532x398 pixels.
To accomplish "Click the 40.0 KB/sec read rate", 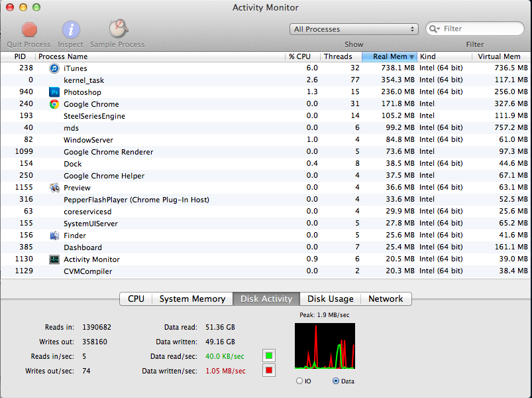I will tap(225, 357).
